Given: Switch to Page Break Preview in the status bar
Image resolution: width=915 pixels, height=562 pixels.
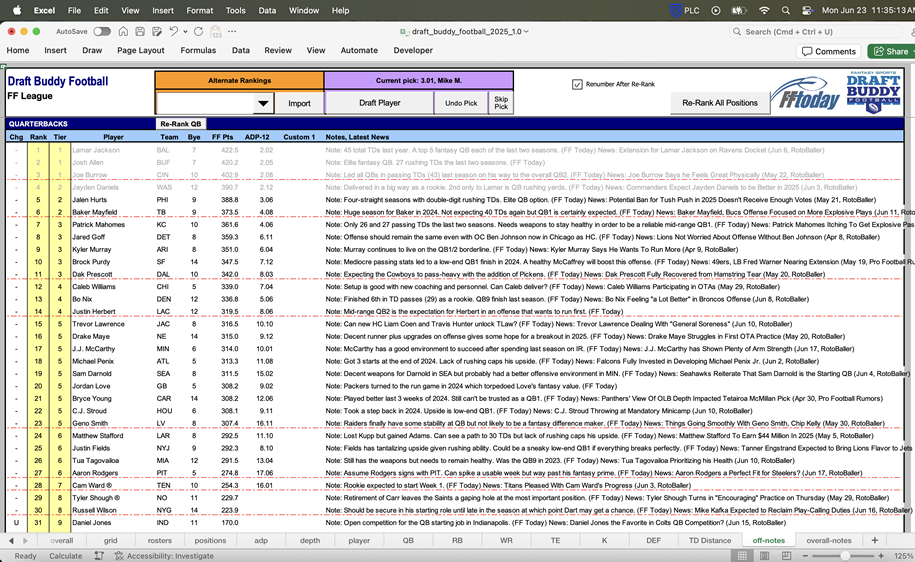Looking at the screenshot, I should 787,556.
